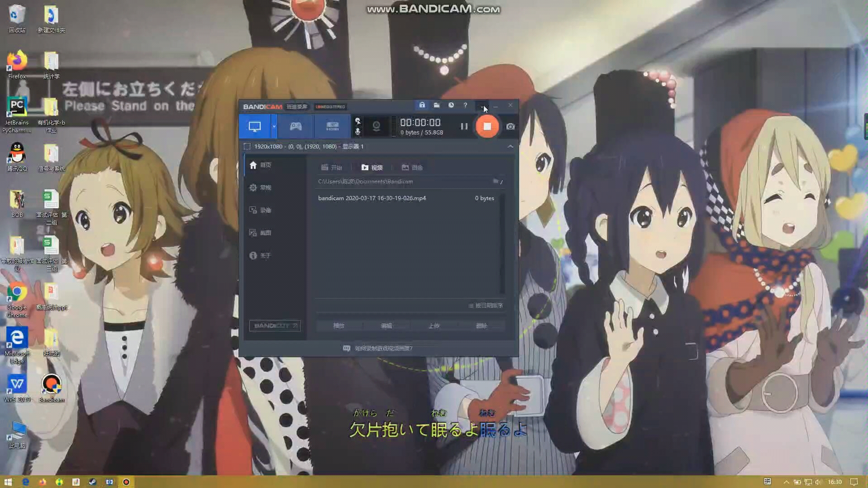Click the lock icon in title bar
Viewport: 868px width, 488px height.
422,105
